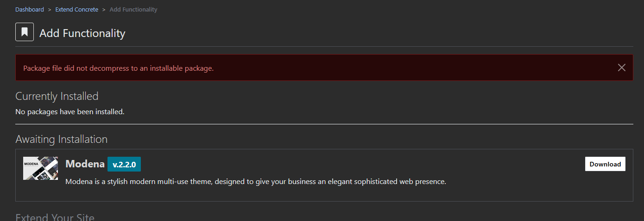Click the breadcrumb separator after Dashboard
Screen dimensions: 644x221
click(x=50, y=9)
